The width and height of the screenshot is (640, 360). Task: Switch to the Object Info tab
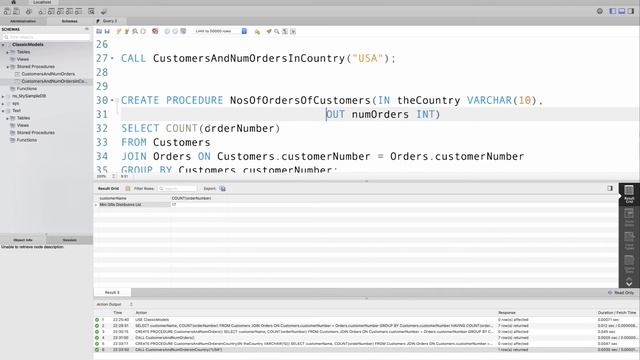(23, 240)
